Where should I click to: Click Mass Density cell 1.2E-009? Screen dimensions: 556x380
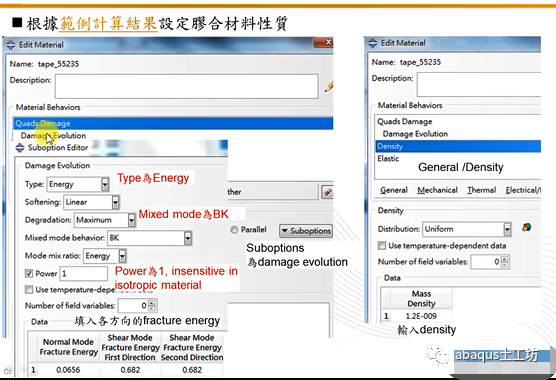point(421,316)
